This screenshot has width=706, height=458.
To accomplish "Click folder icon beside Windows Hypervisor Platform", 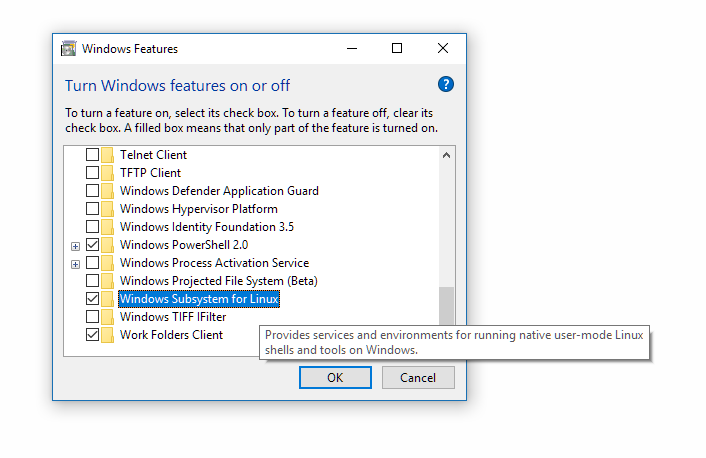I will 107,209.
